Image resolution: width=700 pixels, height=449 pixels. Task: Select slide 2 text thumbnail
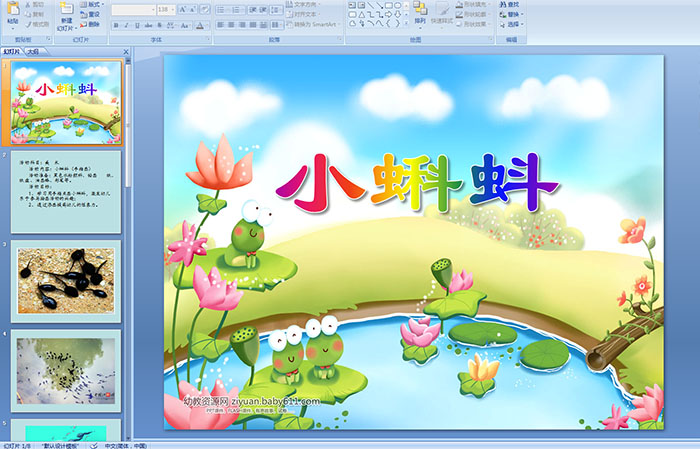click(66, 192)
